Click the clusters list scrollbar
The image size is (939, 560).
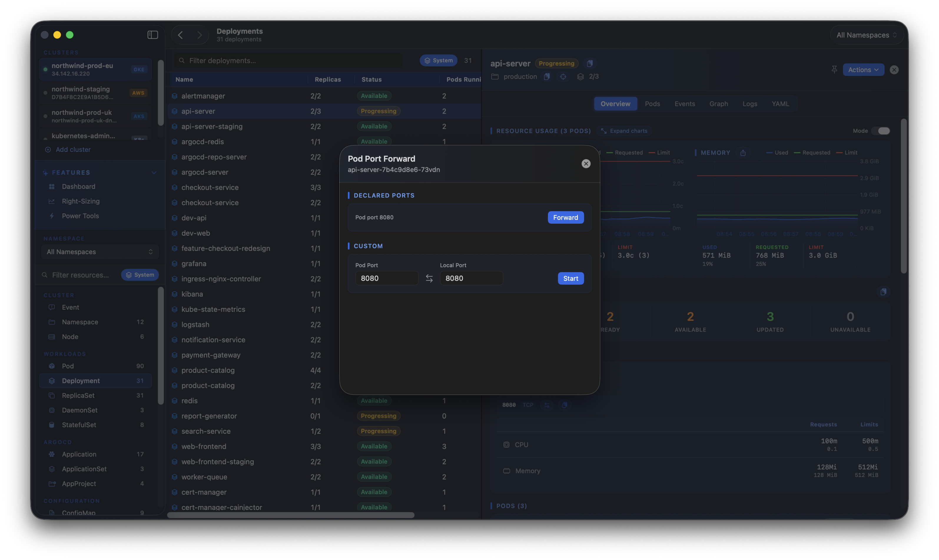click(x=161, y=93)
